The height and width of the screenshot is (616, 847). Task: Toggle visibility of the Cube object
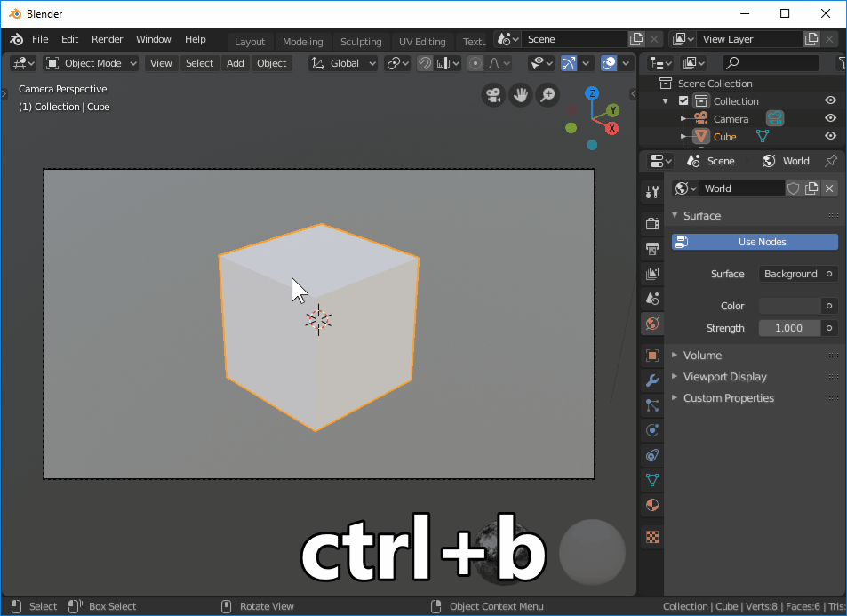tap(829, 136)
